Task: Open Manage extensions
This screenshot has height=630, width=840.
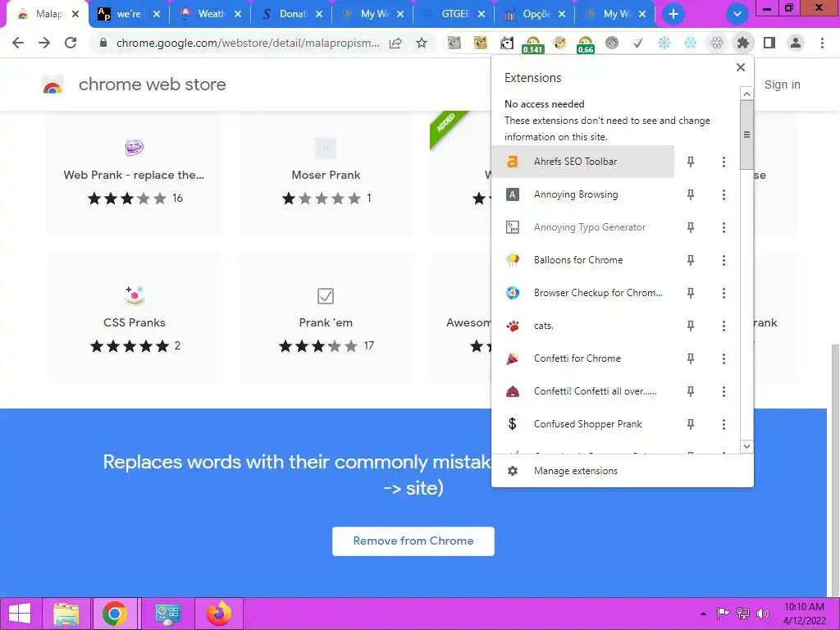Action: pyautogui.click(x=575, y=471)
